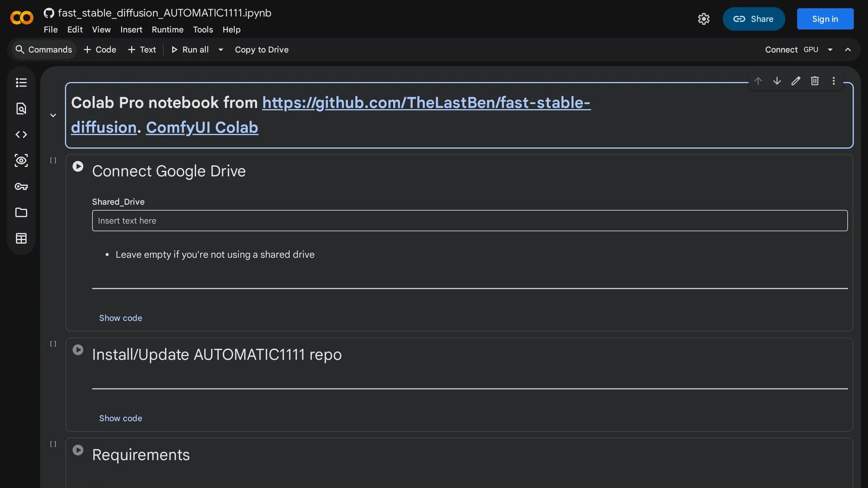Open the TheLastBen fast-stable-diffusion GitHub link
Viewport: 868px width, 488px height.
coord(426,103)
